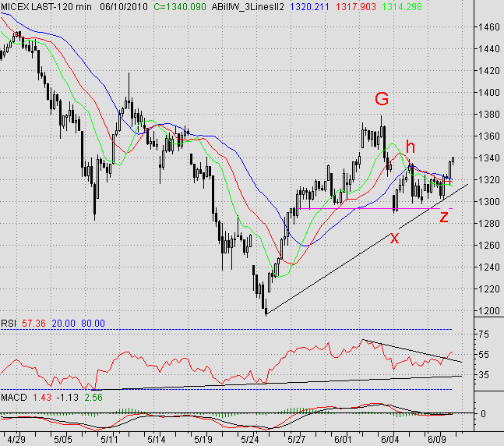
Task: Click the red z annotation label
Action: tap(444, 218)
